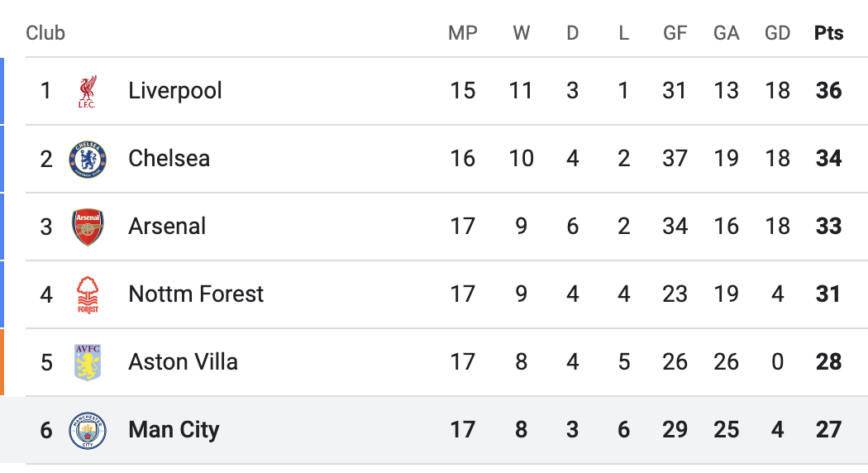
Task: Select the Arsenal team name
Action: point(167,227)
